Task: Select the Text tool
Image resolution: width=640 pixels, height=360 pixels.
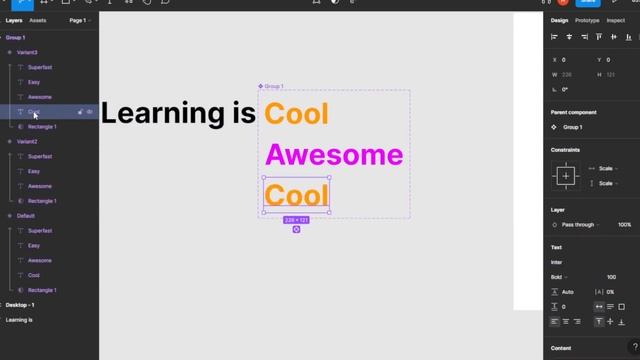Action: [110, 2]
